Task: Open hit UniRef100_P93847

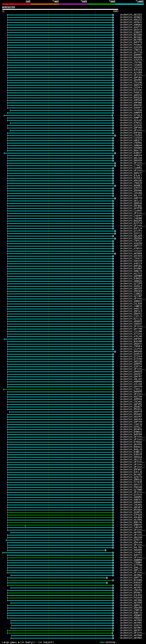Action: (131, 45)
